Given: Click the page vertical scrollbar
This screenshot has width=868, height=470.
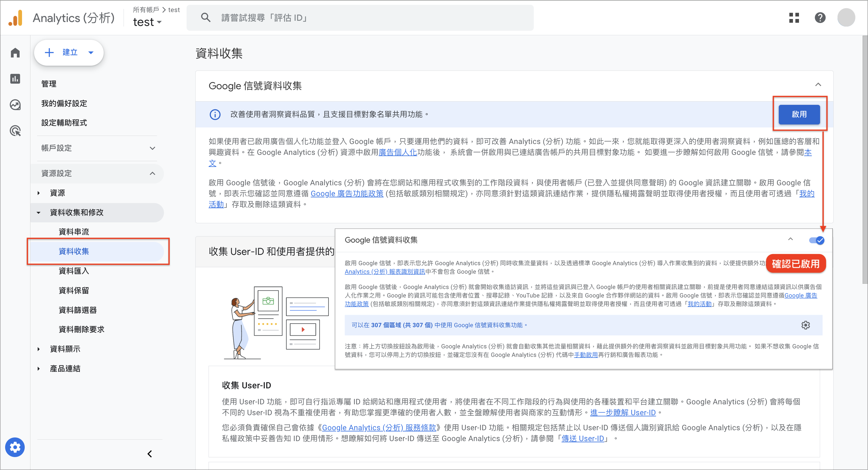Looking at the screenshot, I should 865,160.
